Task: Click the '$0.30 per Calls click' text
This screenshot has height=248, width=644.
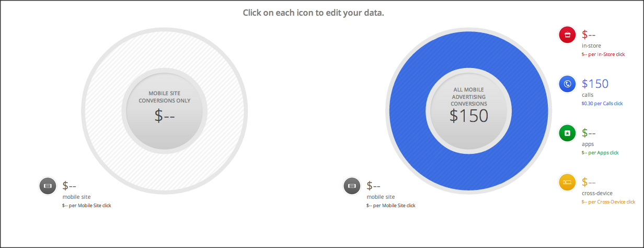Action: (602, 104)
